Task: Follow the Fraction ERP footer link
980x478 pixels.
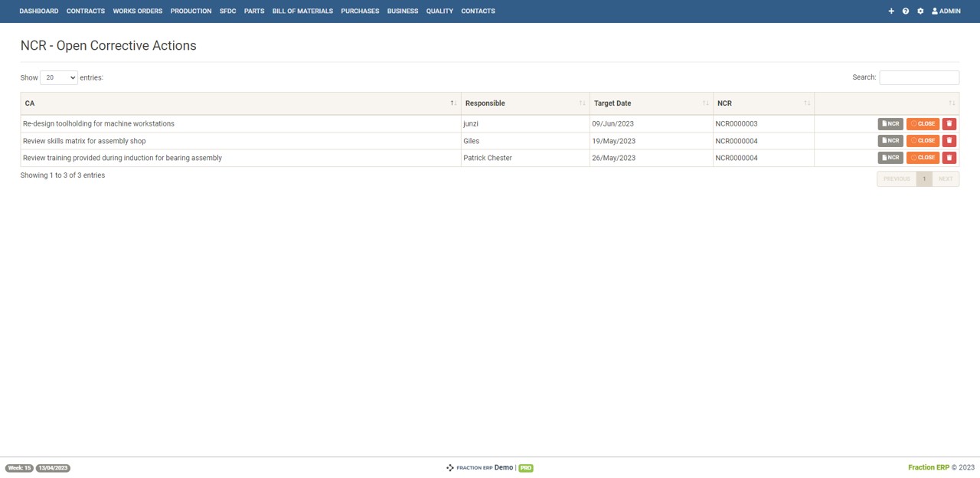Action: [x=928, y=467]
